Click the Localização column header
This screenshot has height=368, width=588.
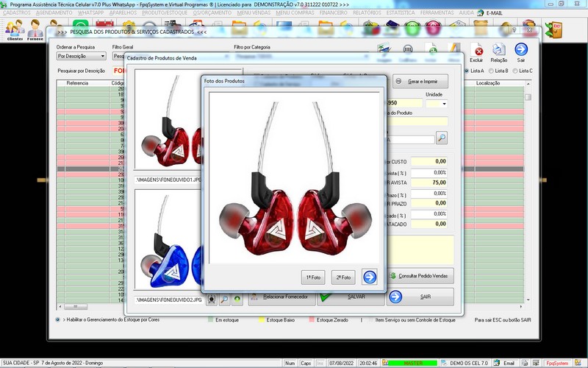[488, 83]
